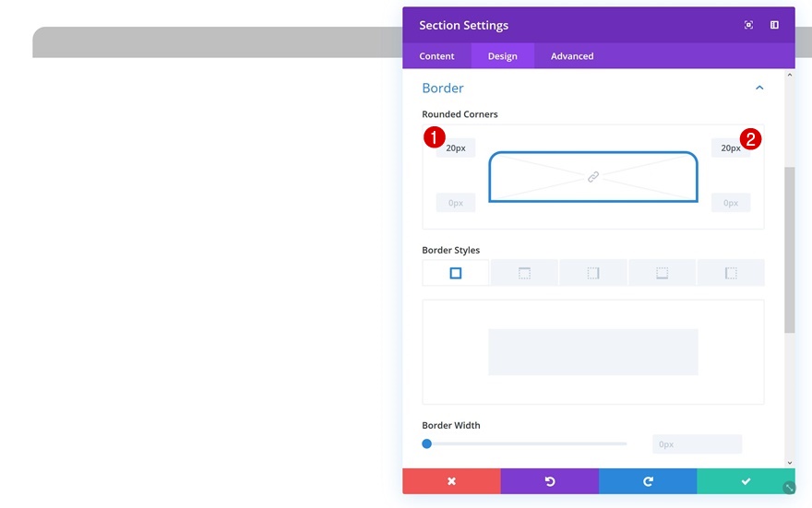Toggle the link icon for rounded corners
Image resolution: width=812 pixels, height=508 pixels.
point(593,177)
